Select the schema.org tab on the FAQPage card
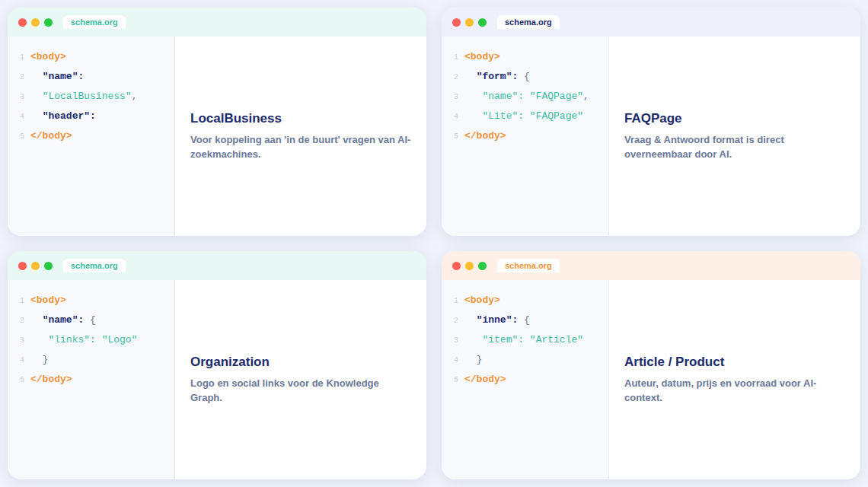The image size is (868, 487). (528, 22)
